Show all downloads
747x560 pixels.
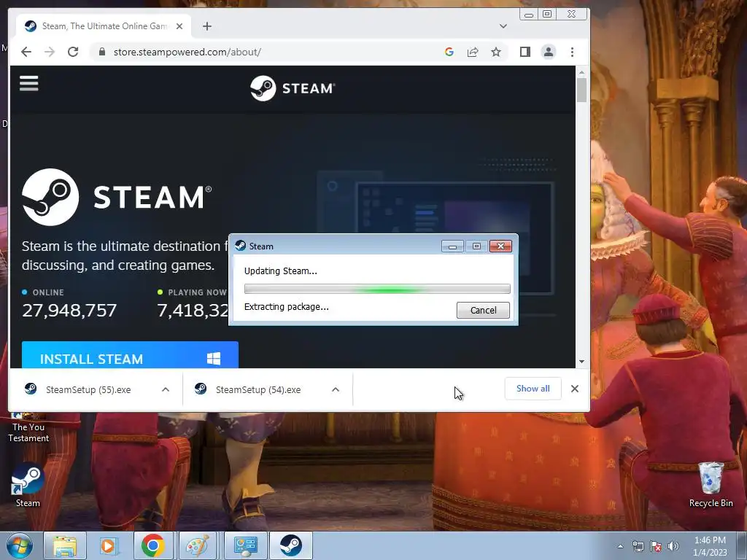pyautogui.click(x=533, y=389)
